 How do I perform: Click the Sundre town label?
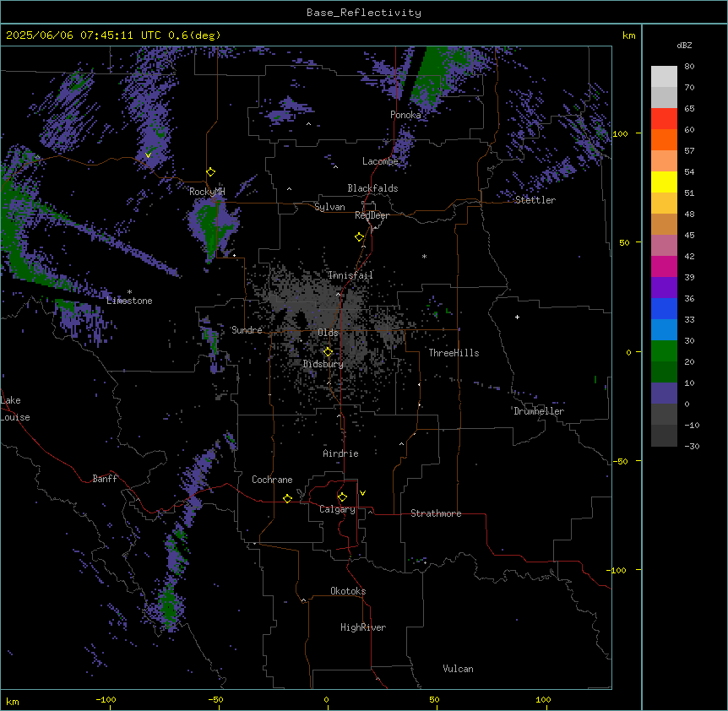[247, 330]
